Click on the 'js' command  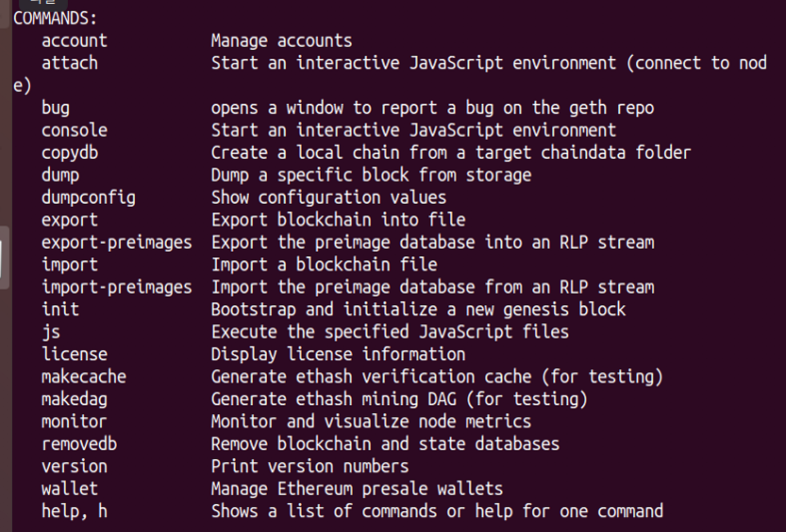click(x=51, y=332)
